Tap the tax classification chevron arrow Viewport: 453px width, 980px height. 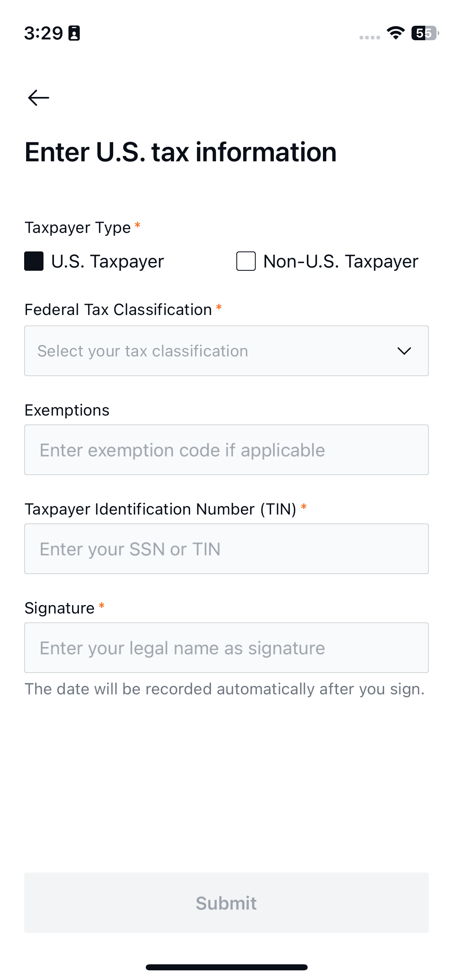(x=404, y=351)
